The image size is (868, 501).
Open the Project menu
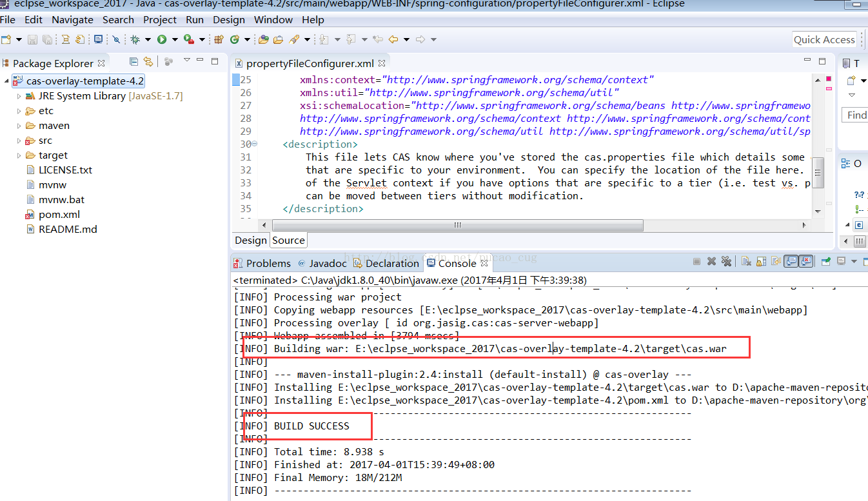click(160, 20)
